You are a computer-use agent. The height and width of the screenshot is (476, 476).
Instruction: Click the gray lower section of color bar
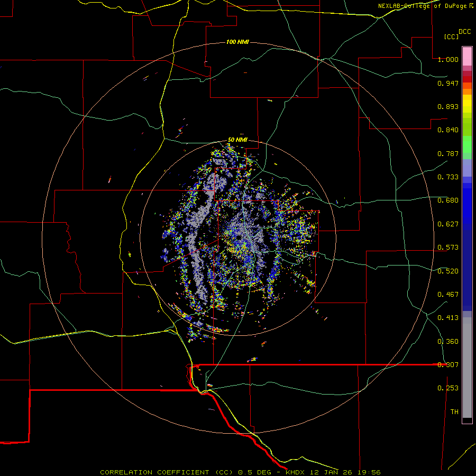(x=467, y=368)
